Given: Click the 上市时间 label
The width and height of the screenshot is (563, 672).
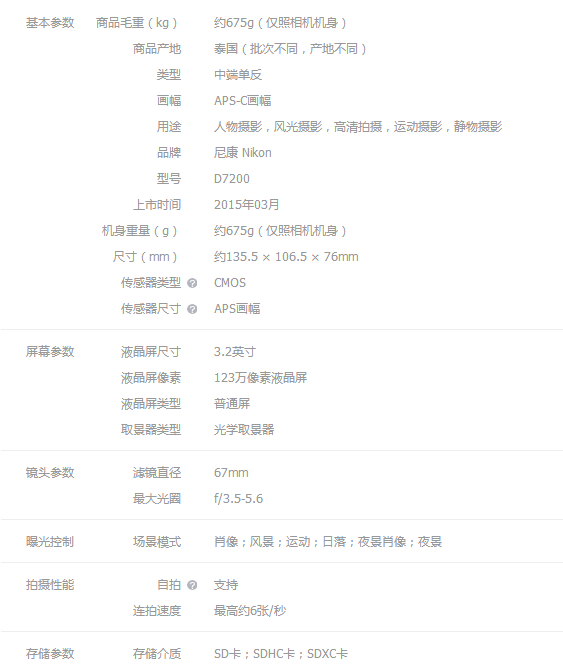Looking at the screenshot, I should pyautogui.click(x=157, y=205).
